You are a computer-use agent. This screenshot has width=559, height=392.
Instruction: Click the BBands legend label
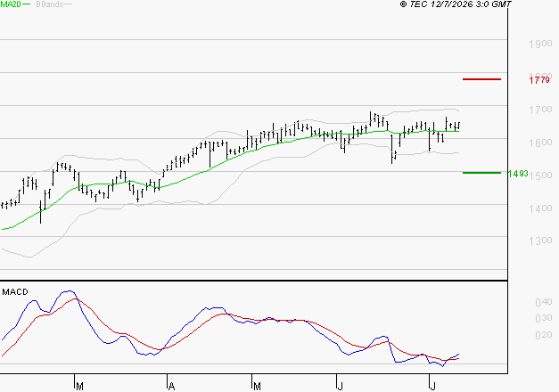pos(50,4)
